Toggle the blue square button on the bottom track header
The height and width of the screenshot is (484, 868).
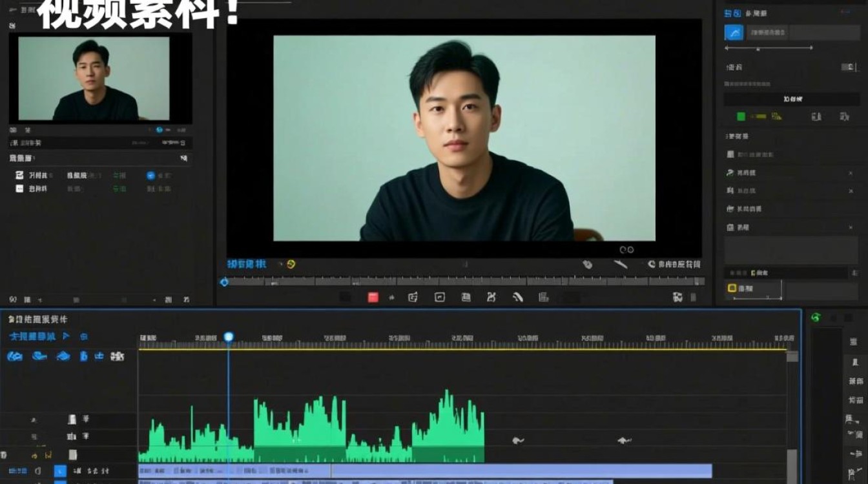60,472
